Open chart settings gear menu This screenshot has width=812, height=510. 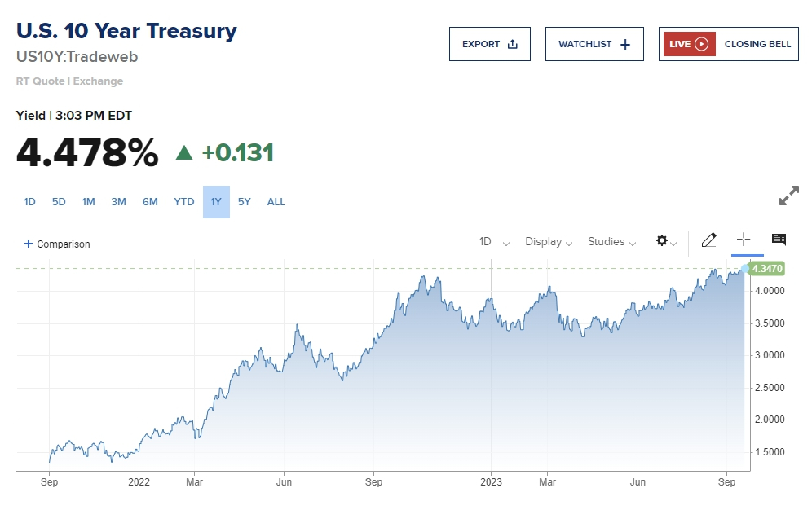pyautogui.click(x=664, y=241)
